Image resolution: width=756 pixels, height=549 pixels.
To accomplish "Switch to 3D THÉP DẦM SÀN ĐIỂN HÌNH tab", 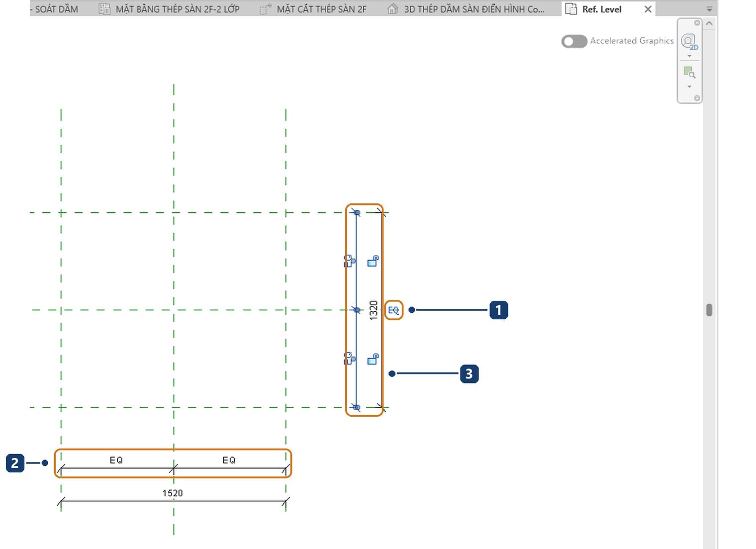I will click(x=466, y=9).
